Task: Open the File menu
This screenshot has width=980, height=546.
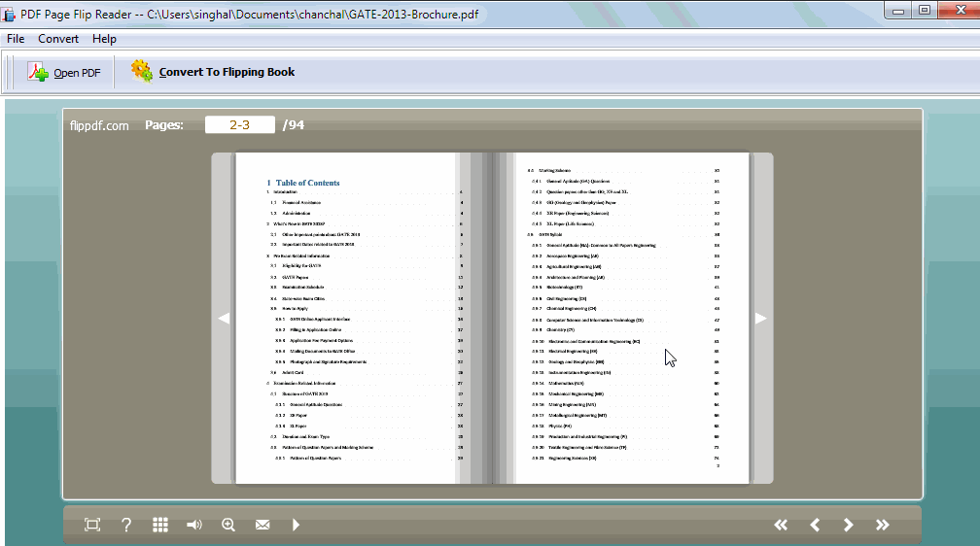Action: tap(16, 39)
